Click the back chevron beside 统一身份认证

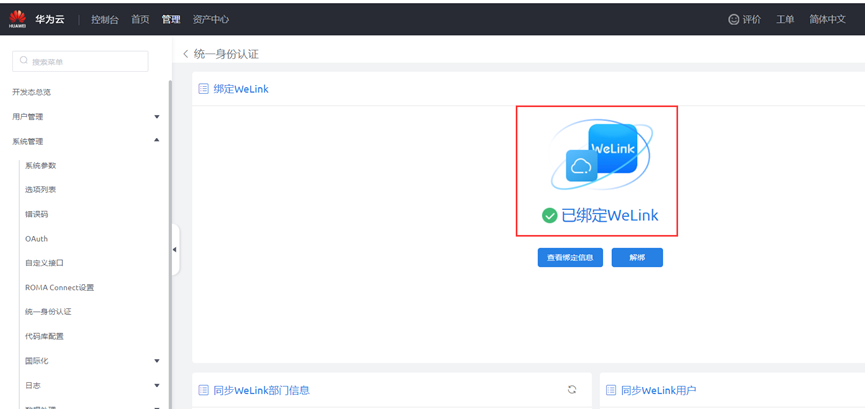(186, 54)
